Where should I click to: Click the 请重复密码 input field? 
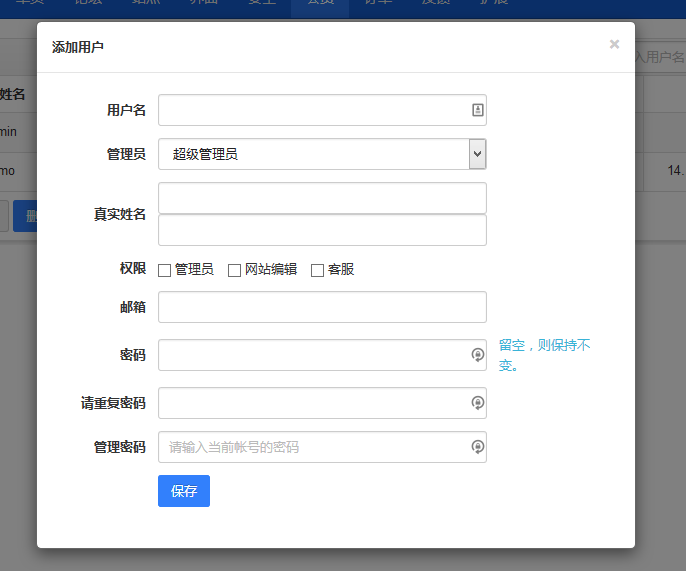[x=322, y=403]
